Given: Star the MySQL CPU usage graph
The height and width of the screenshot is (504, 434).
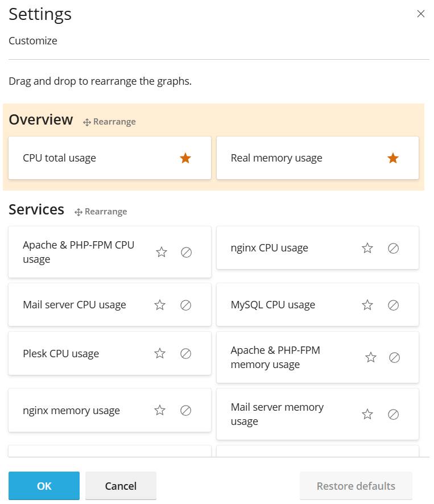Looking at the screenshot, I should 367,305.
